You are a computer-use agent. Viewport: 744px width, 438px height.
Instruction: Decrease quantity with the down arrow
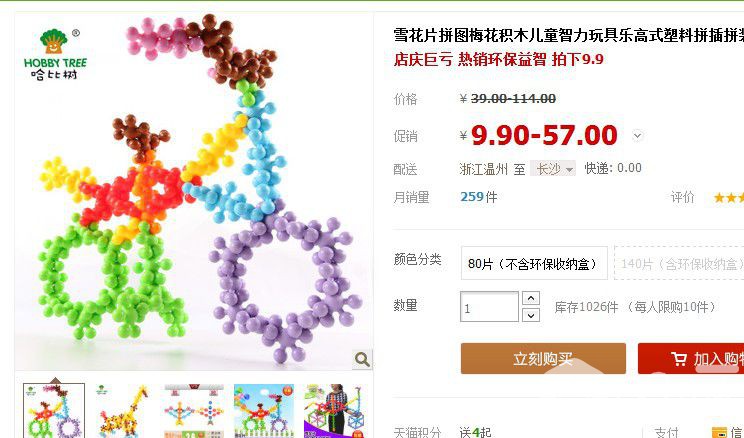click(531, 315)
